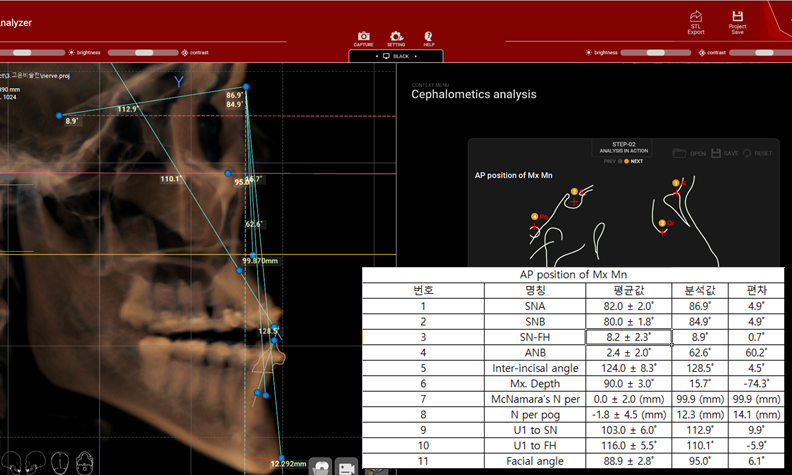The height and width of the screenshot is (475, 792).
Task: Click the RESET button in analysis panel
Action: pyautogui.click(x=757, y=153)
